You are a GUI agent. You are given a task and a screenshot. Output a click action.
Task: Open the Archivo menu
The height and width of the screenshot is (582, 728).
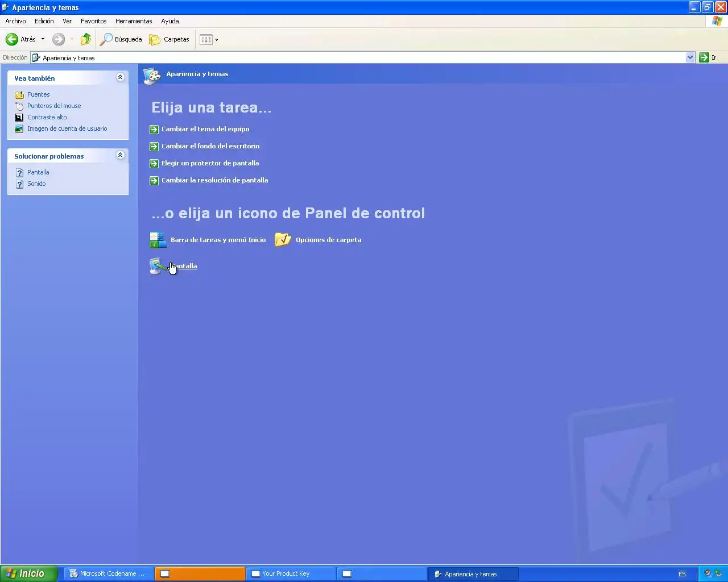tap(15, 21)
